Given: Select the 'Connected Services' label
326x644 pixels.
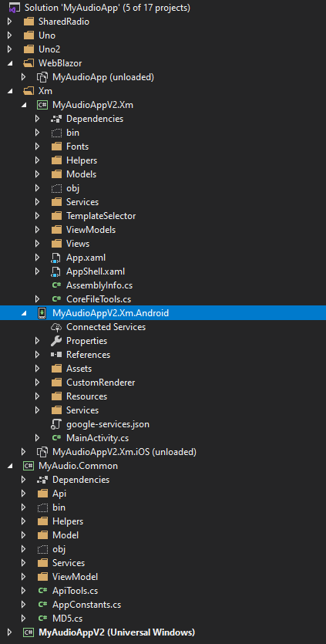Looking at the screenshot, I should [x=106, y=327].
